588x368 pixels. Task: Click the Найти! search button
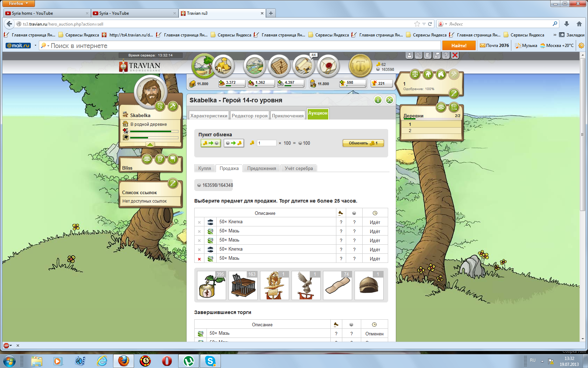(459, 46)
